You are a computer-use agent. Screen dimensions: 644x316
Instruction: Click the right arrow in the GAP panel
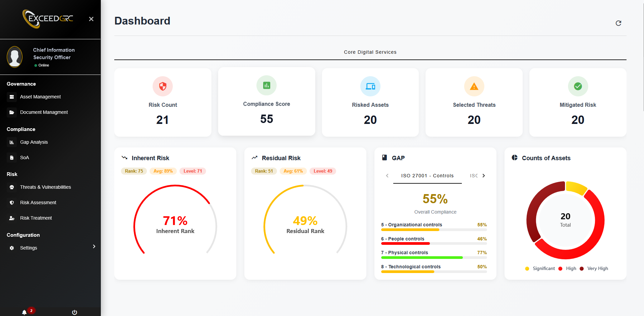click(x=484, y=175)
